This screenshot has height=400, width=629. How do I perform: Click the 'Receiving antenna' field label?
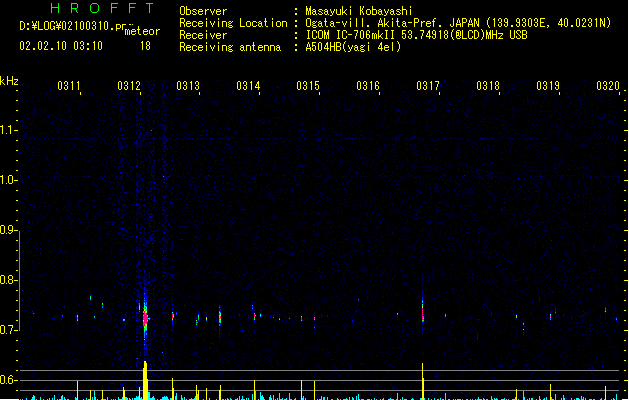tap(230, 47)
